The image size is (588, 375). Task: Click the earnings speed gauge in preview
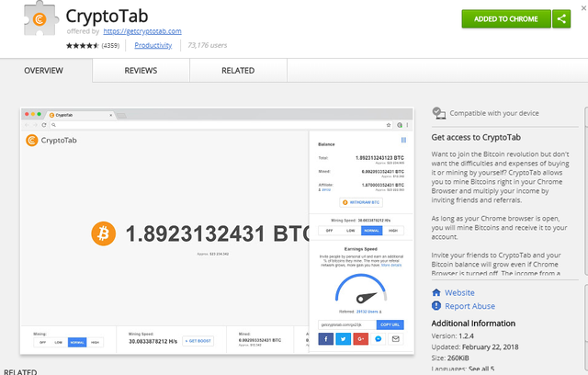361,289
